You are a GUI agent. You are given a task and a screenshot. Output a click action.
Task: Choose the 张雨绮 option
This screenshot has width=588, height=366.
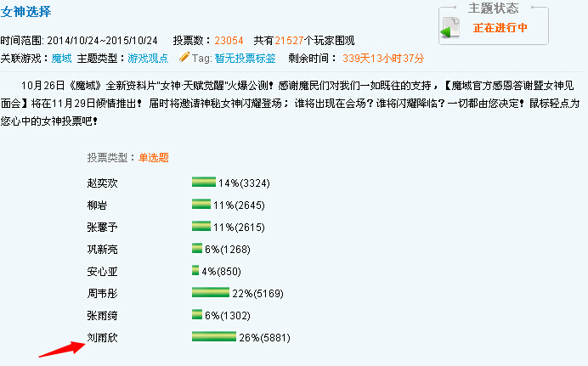(102, 315)
